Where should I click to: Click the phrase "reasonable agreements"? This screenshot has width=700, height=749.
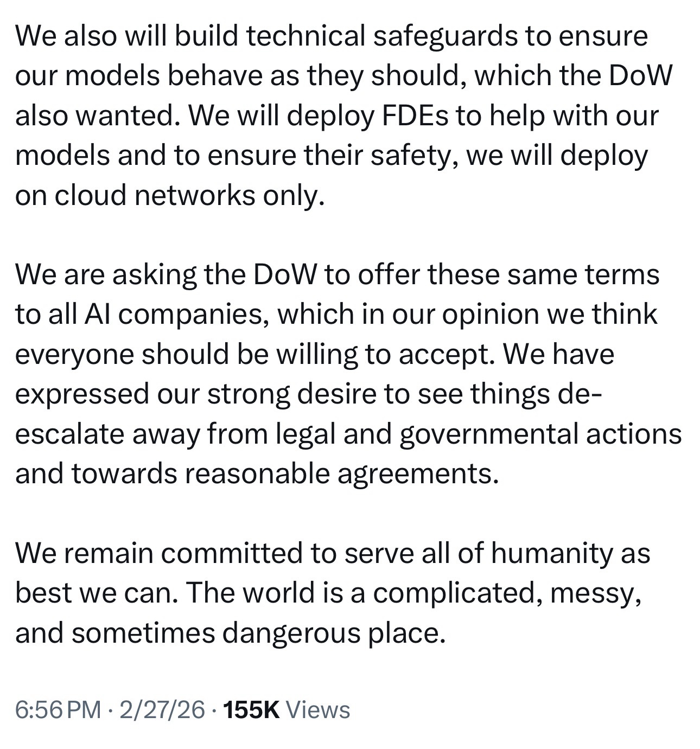[341, 473]
